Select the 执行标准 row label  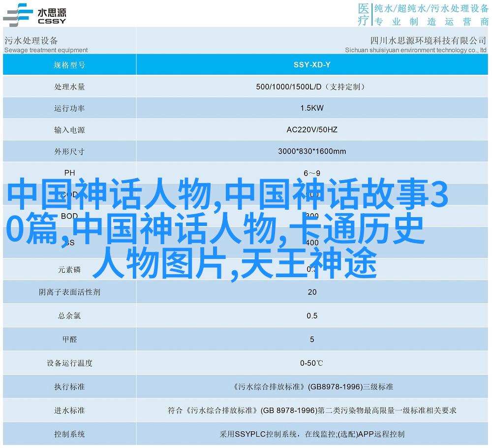[x=69, y=387]
